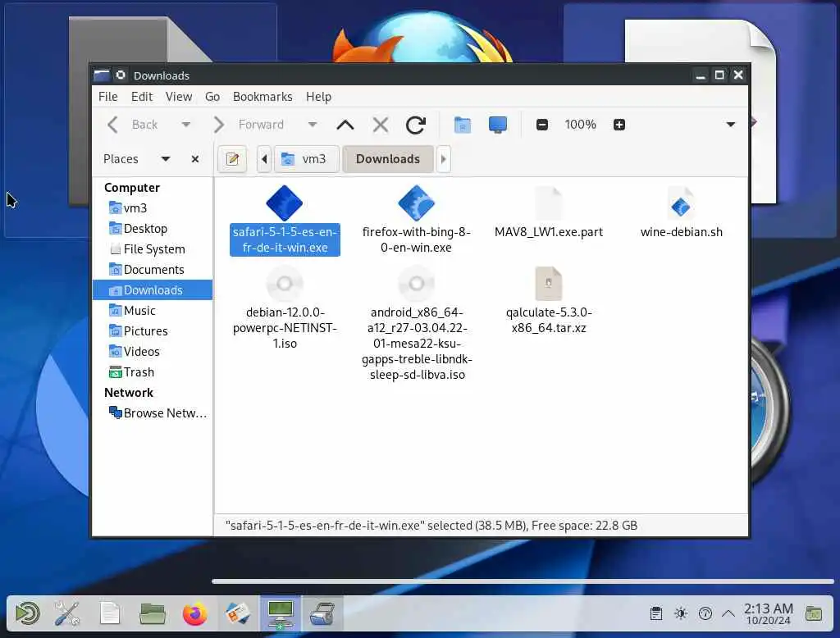The height and width of the screenshot is (638, 840).
Task: Select the safari-5-1-5 exe file icon
Action: click(285, 203)
